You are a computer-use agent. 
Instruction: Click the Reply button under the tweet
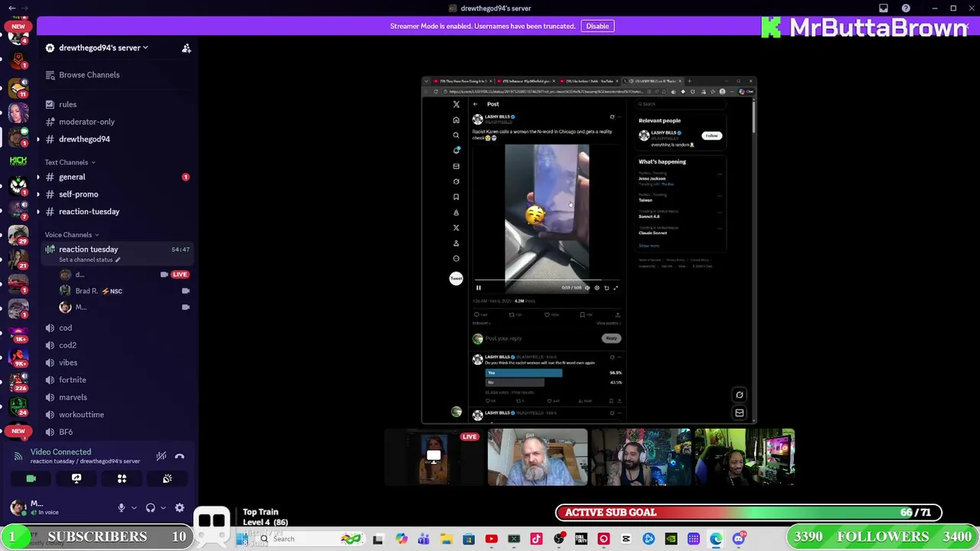pos(611,338)
